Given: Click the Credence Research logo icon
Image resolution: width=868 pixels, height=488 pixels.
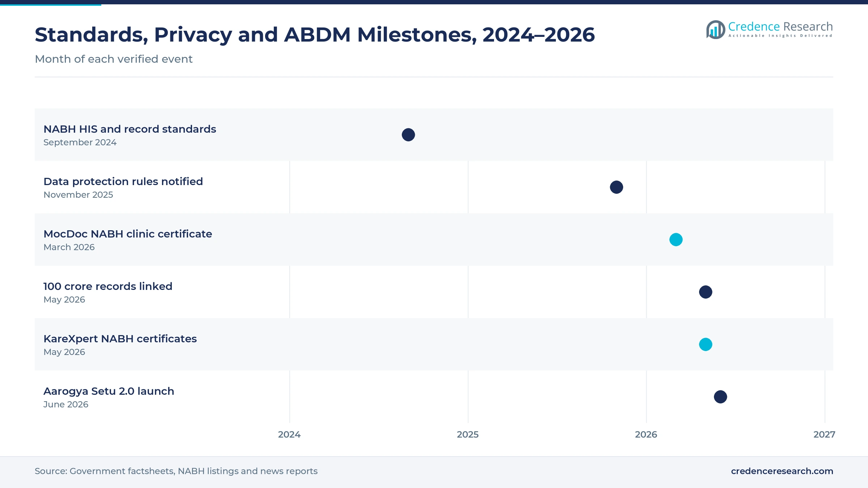Looking at the screenshot, I should coord(716,30).
